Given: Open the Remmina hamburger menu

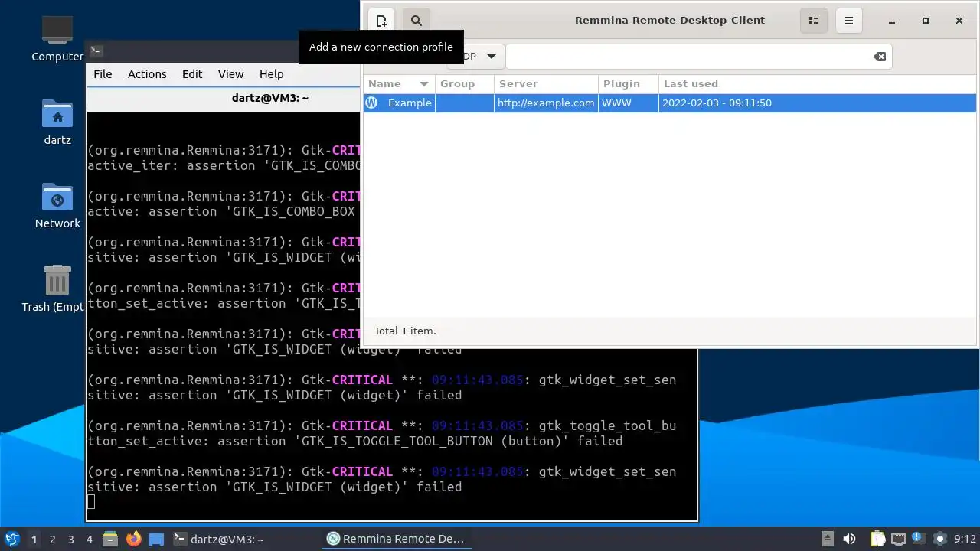Looking at the screenshot, I should [x=848, y=21].
